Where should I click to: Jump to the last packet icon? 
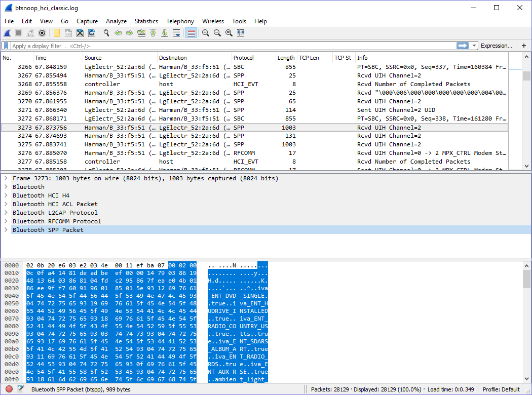(x=165, y=33)
